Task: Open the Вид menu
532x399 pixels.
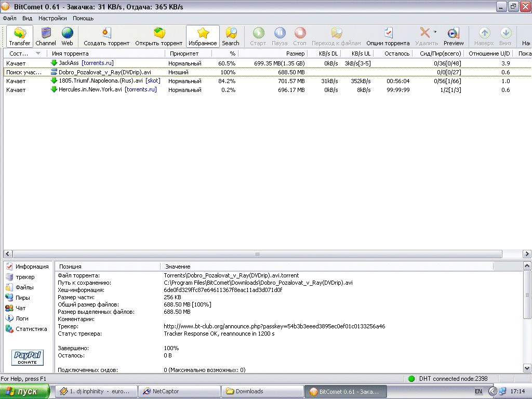Action: point(28,18)
